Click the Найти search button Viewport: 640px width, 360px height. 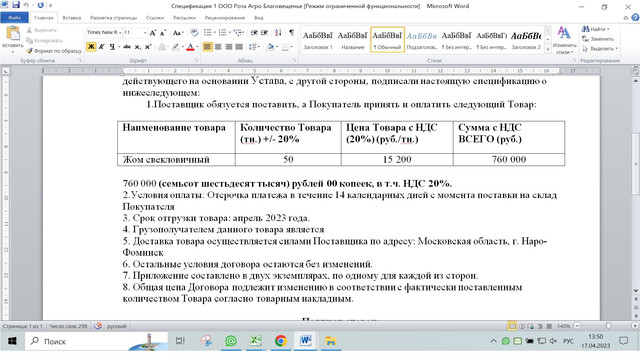tap(596, 29)
